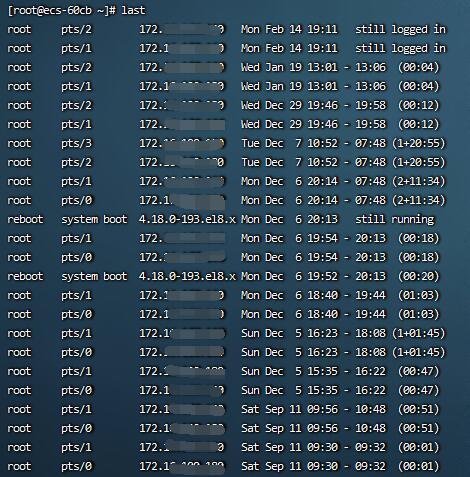Click the Wed Jan 19 13:01 pts/2 login time
The width and height of the screenshot is (470, 477).
pyautogui.click(x=289, y=67)
